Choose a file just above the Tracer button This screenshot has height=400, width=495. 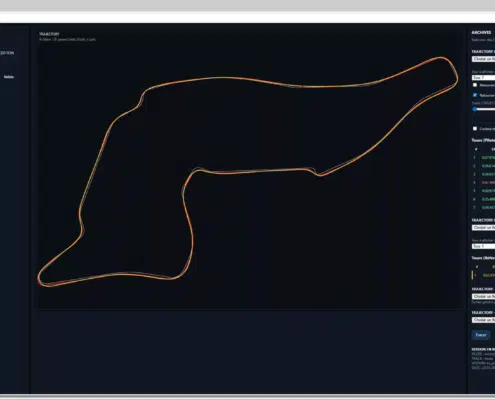[483, 320]
